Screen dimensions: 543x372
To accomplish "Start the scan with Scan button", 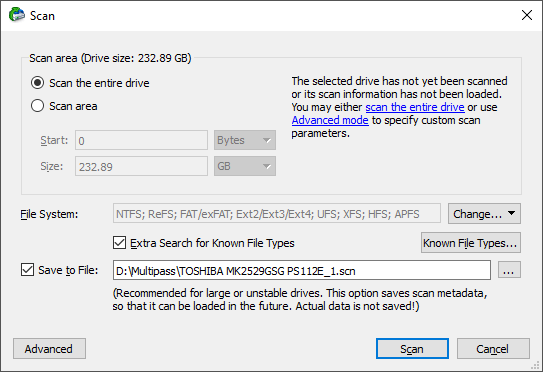I will [x=412, y=348].
